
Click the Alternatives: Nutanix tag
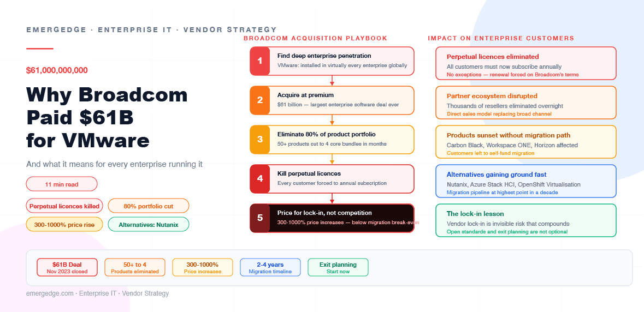click(148, 225)
